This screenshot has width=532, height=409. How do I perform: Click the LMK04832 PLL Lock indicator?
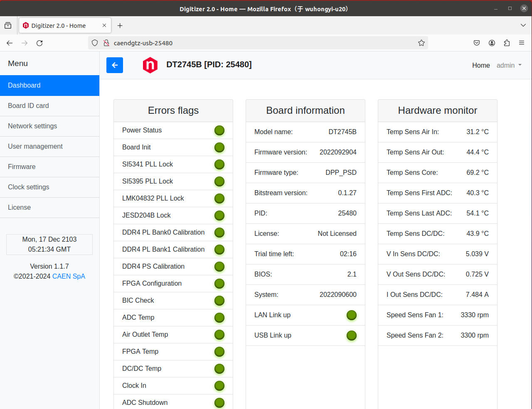click(219, 198)
